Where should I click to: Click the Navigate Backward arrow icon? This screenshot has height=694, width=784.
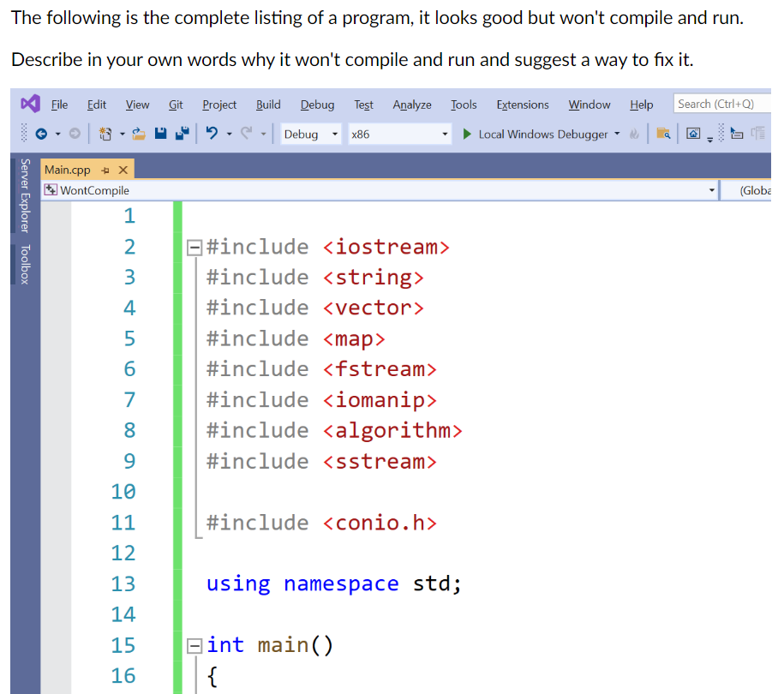(x=40, y=134)
